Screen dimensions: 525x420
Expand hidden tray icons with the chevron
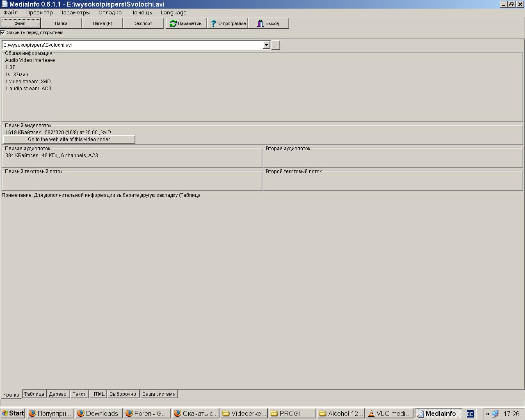click(x=488, y=414)
